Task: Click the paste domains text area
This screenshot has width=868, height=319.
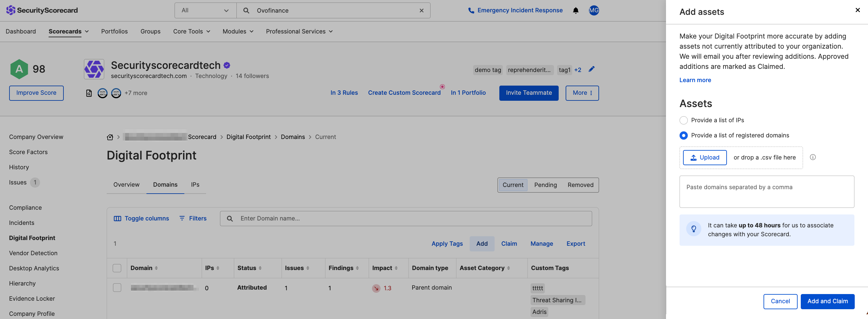Action: pyautogui.click(x=767, y=191)
